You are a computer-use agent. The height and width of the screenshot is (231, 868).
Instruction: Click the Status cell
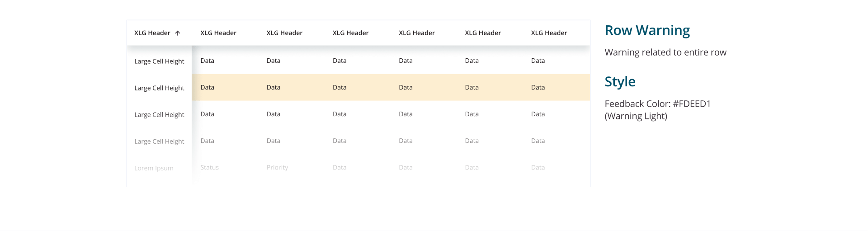[209, 167]
